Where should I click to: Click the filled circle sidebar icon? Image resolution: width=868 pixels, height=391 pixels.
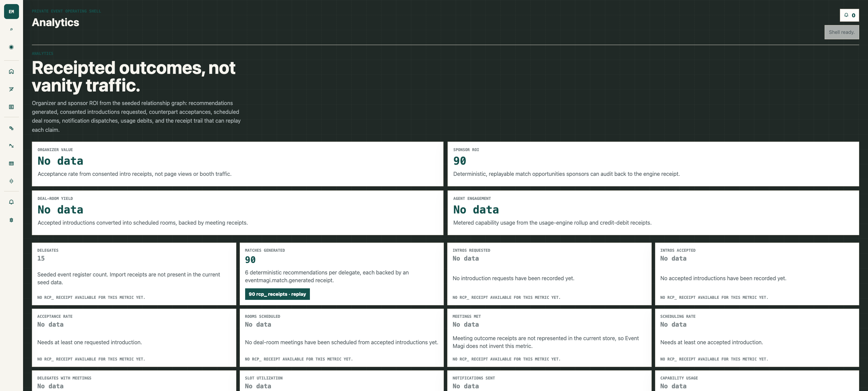coord(11,47)
